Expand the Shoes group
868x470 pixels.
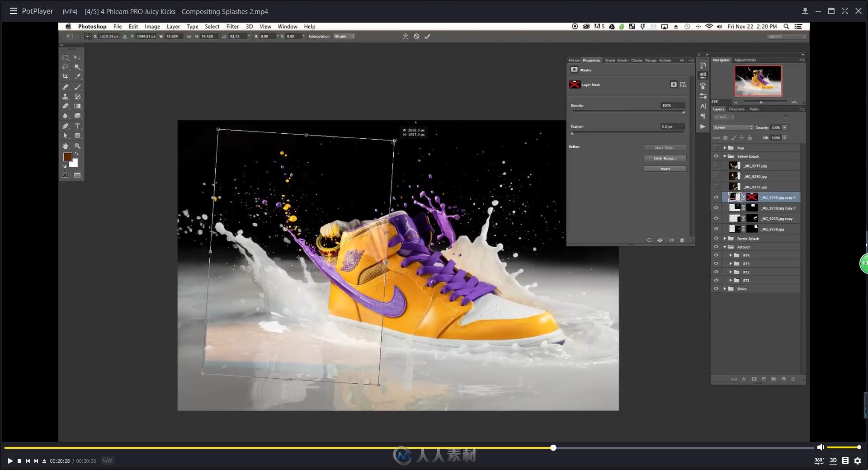tap(725, 289)
